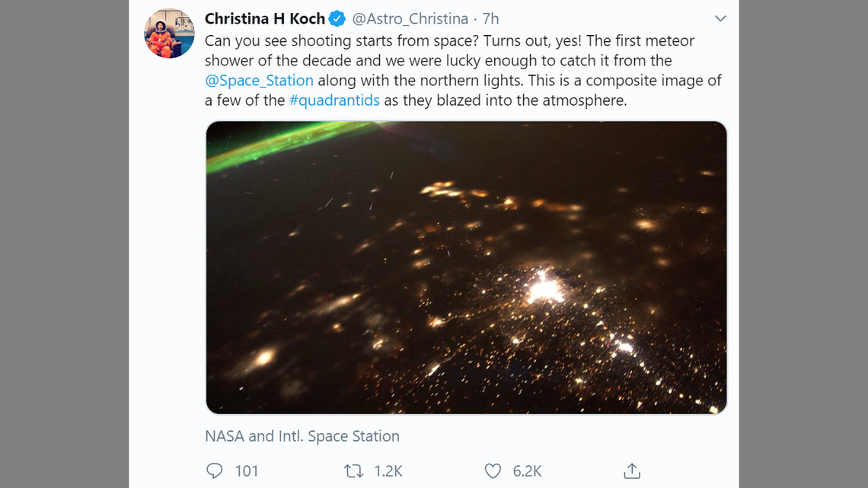Open the share tweet icon
The height and width of the screenshot is (488, 868).
[632, 471]
